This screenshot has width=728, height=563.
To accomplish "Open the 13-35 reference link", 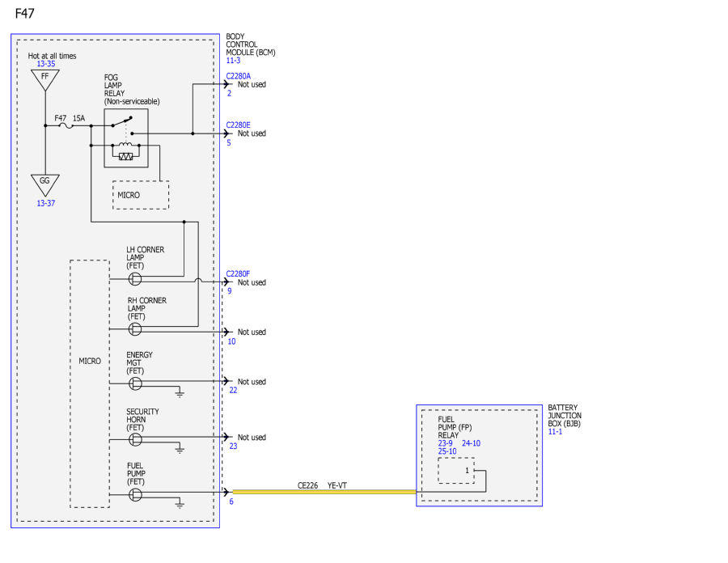I will click(46, 64).
